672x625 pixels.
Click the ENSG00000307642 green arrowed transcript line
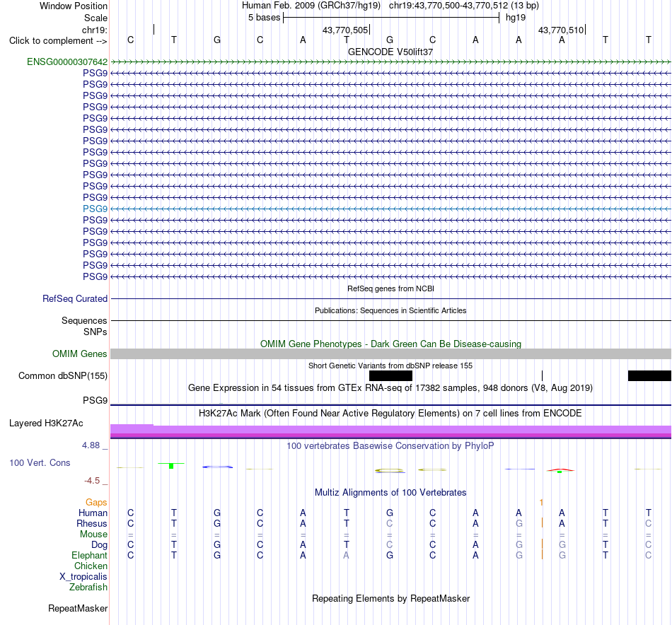coord(390,62)
